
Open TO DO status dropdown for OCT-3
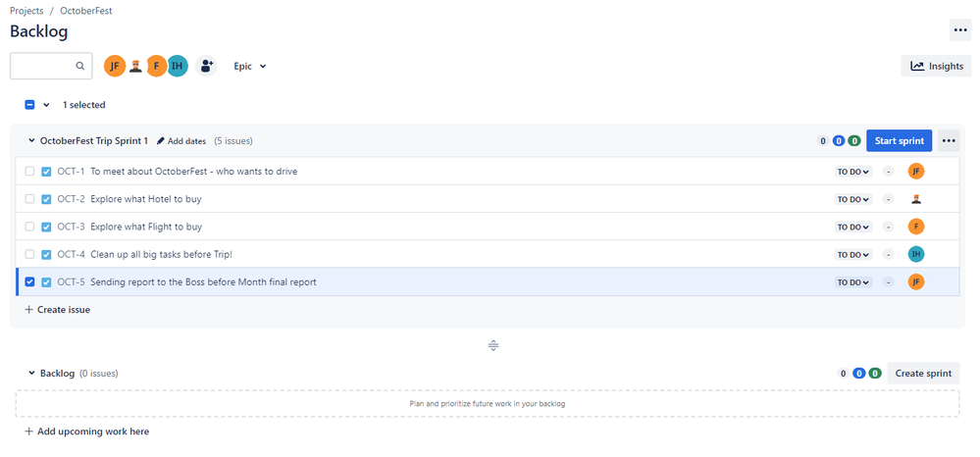tap(853, 227)
